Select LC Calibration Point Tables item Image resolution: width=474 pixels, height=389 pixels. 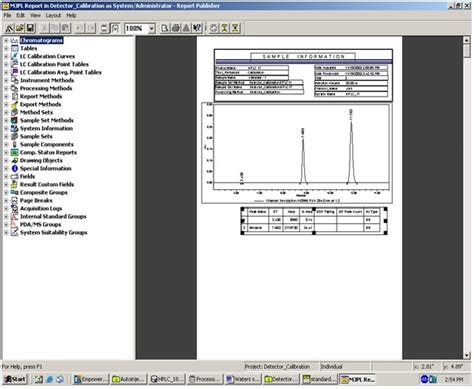(54, 64)
